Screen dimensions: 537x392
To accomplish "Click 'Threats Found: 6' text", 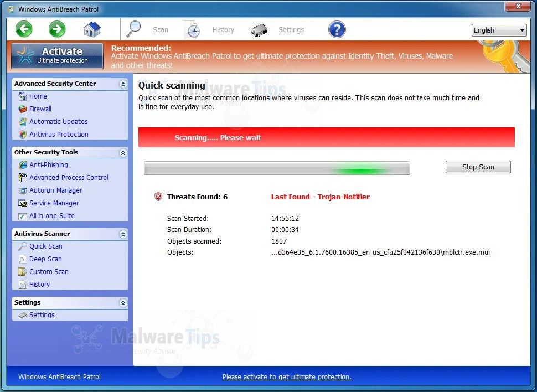I will click(197, 197).
